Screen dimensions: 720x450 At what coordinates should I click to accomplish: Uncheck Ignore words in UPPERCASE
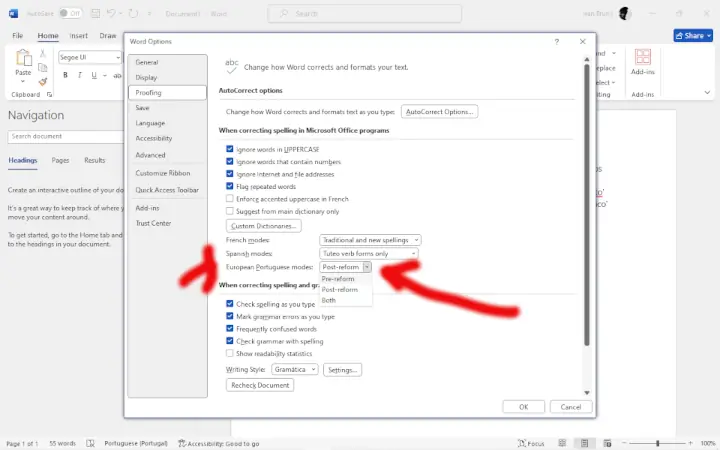tap(230, 149)
